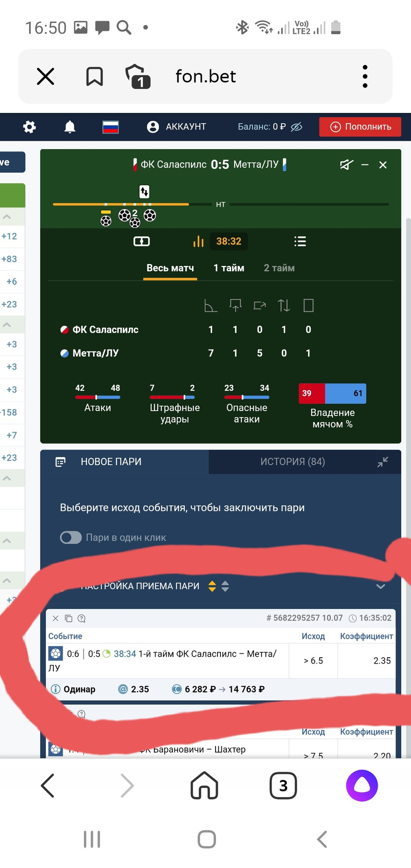Open 'История (84)' tab

pos(293,462)
